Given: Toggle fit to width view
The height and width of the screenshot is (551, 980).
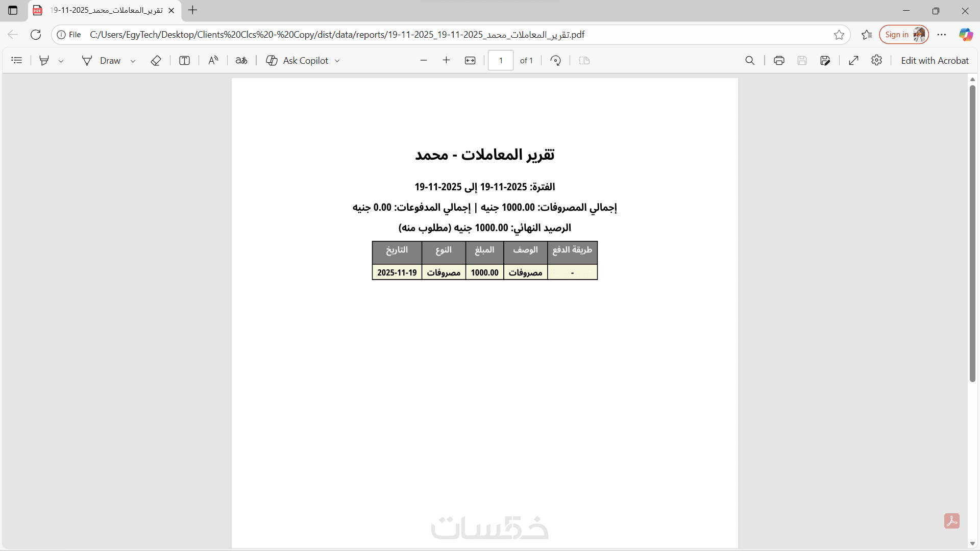Looking at the screenshot, I should coord(470,61).
